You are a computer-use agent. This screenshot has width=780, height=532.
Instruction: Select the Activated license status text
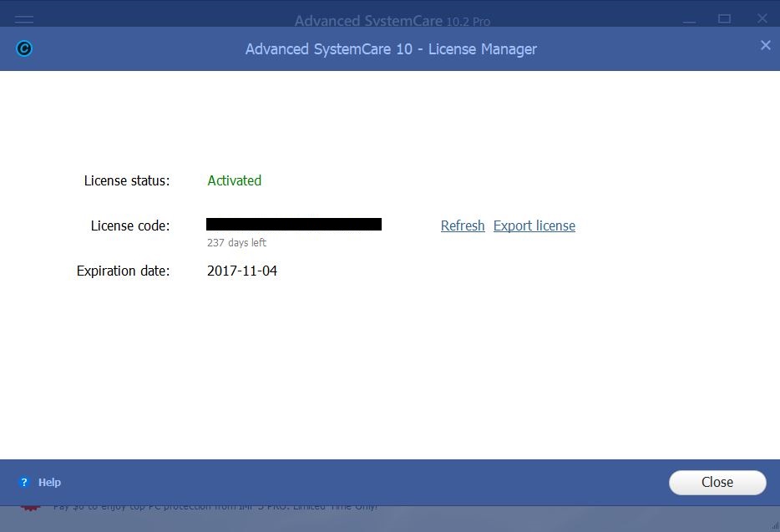(234, 180)
